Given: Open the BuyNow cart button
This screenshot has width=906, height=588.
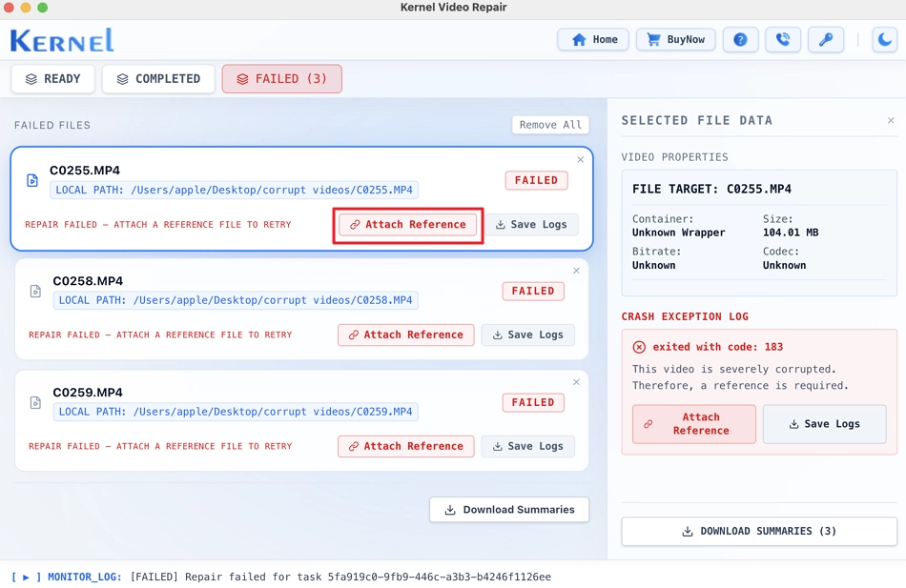Looking at the screenshot, I should pyautogui.click(x=675, y=39).
